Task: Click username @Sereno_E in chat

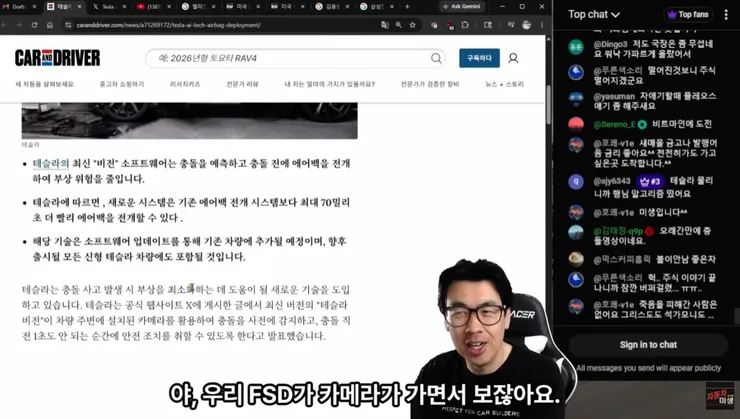Action: [x=614, y=125]
